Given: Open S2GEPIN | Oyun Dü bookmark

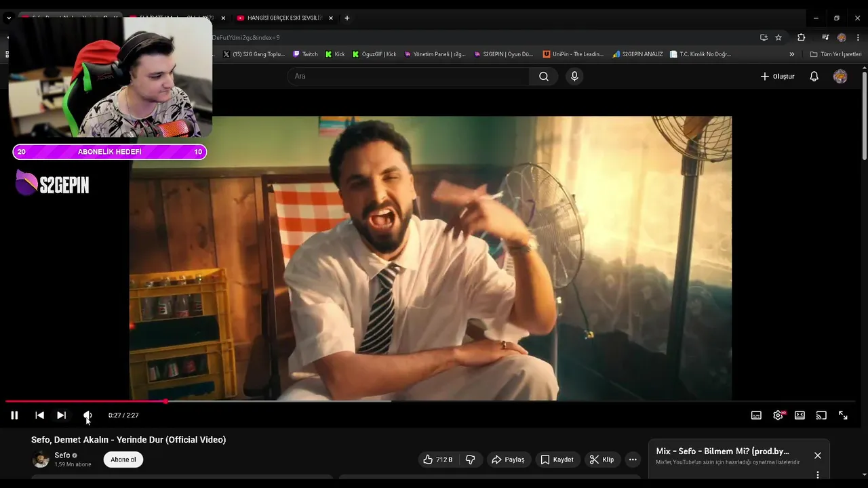Looking at the screenshot, I should [503, 54].
